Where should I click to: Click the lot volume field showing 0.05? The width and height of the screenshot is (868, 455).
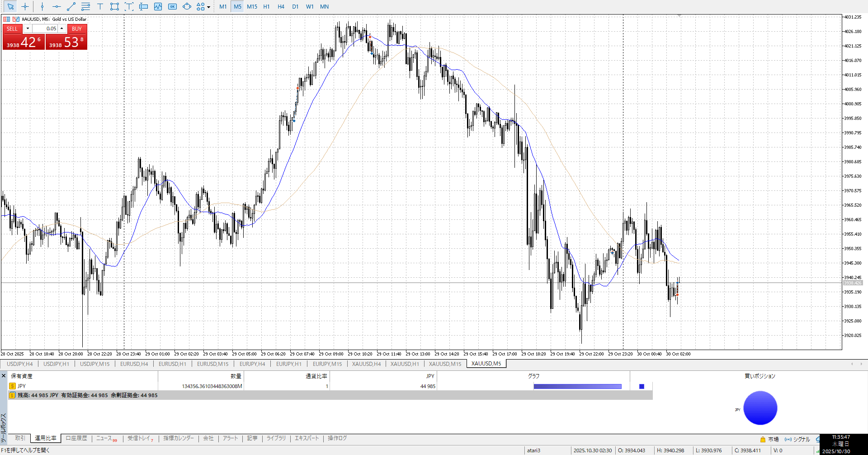tap(45, 28)
